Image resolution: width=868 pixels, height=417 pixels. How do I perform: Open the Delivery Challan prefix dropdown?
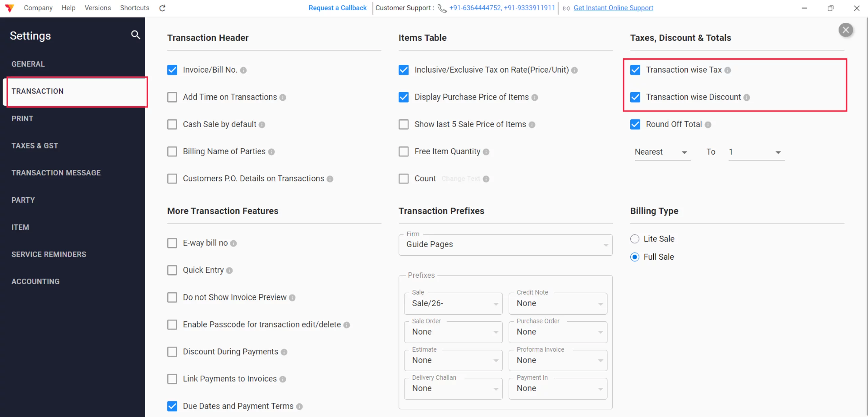click(453, 389)
